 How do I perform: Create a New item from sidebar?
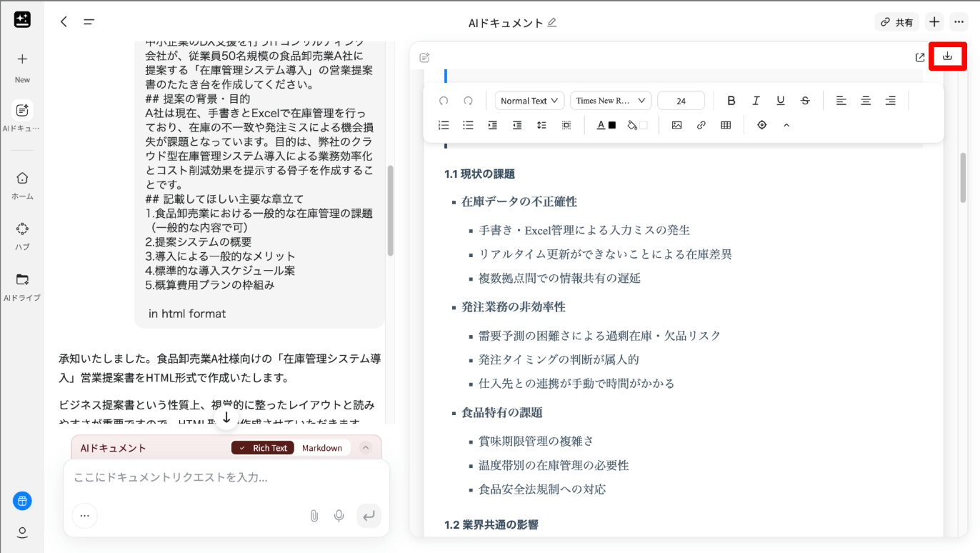pyautogui.click(x=22, y=66)
